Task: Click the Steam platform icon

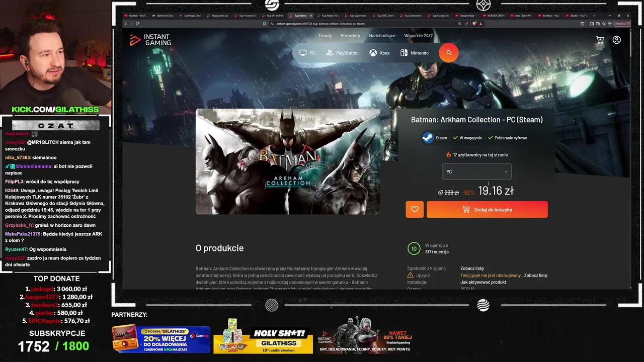Action: tap(427, 138)
